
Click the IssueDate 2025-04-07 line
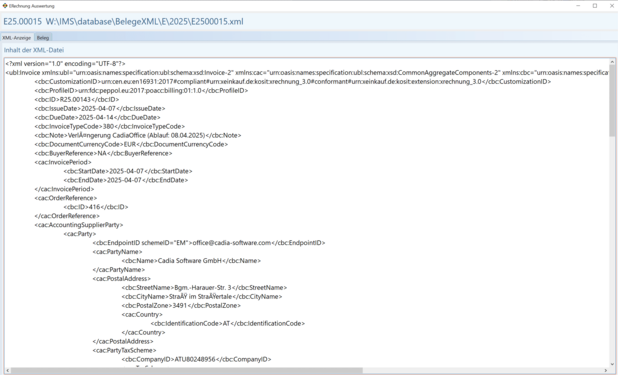click(100, 108)
